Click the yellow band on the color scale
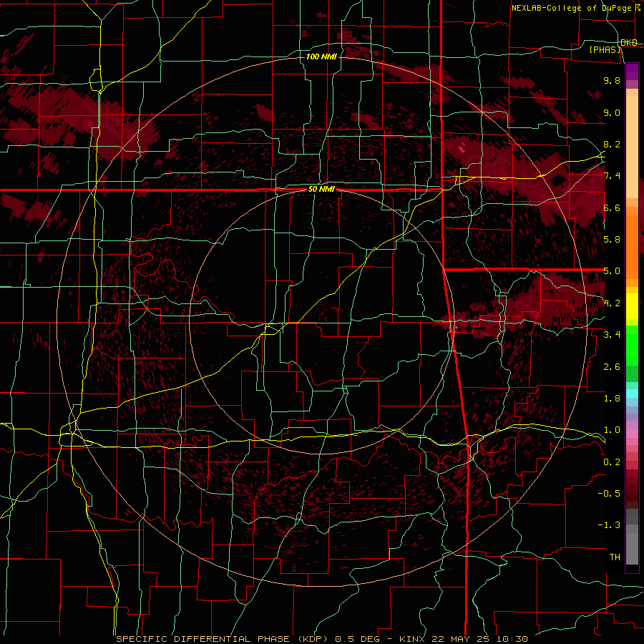644x644 pixels. tap(632, 306)
